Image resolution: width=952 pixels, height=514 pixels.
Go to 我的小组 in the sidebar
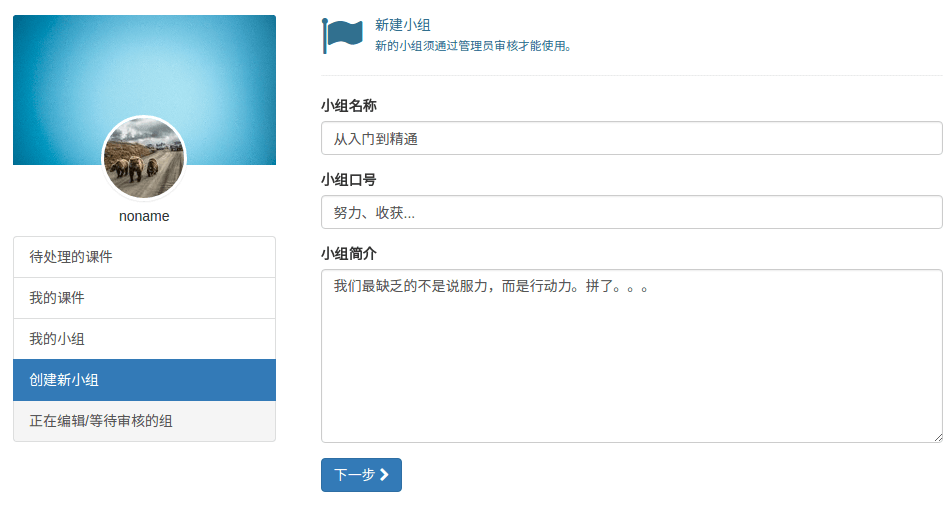click(x=144, y=339)
